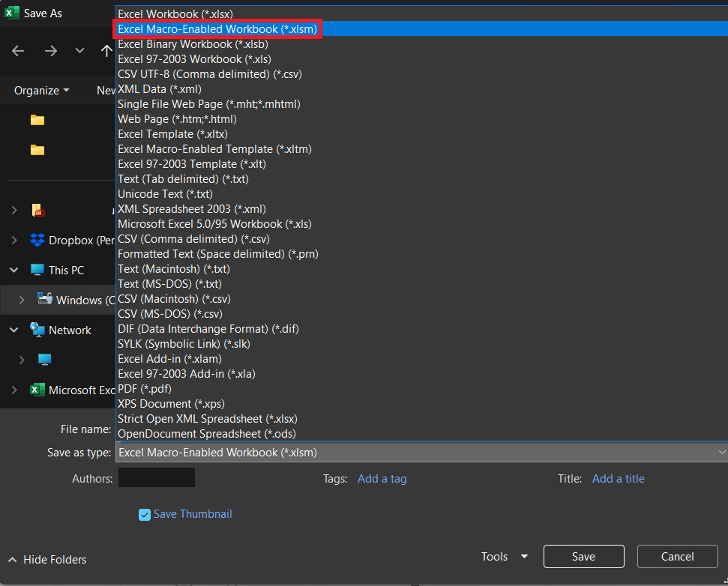This screenshot has width=728, height=586.
Task: Open recent locations chevron dropdown
Action: [x=80, y=50]
